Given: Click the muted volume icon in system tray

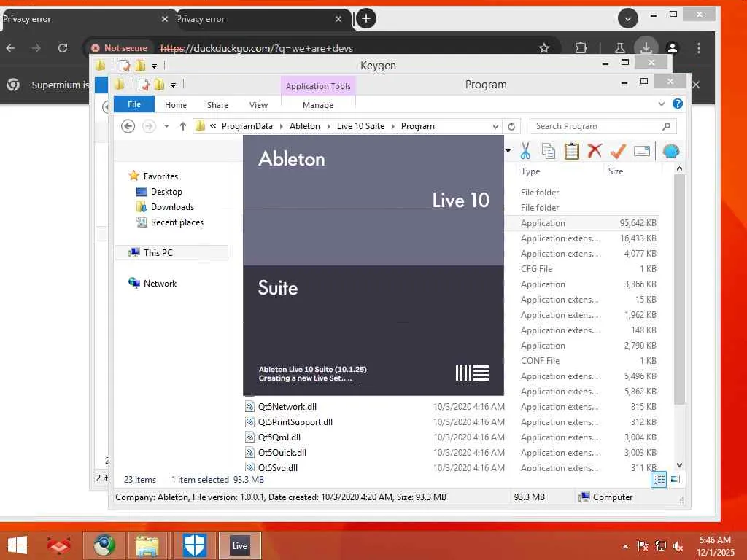Looking at the screenshot, I should click(x=678, y=545).
